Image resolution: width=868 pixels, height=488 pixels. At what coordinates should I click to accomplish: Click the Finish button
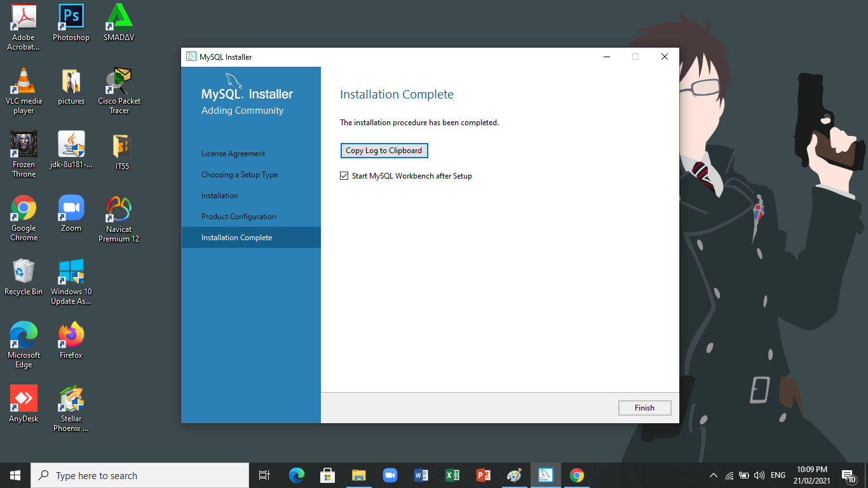pos(644,408)
